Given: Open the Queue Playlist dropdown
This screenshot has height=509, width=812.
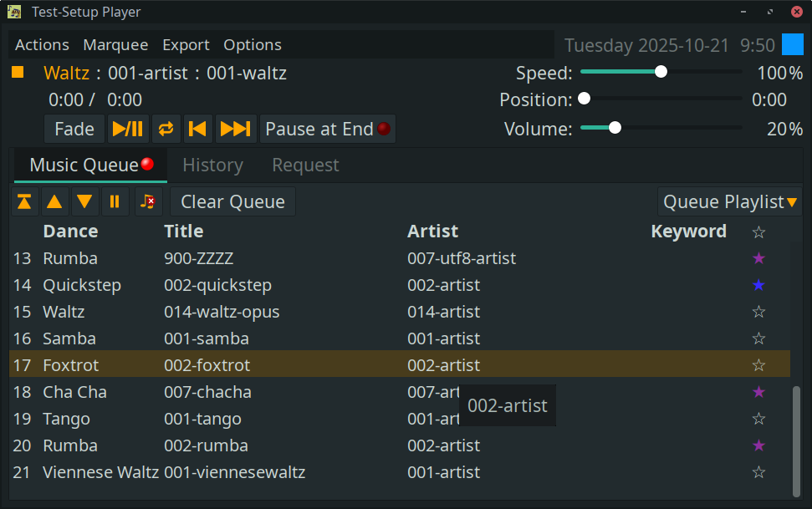Looking at the screenshot, I should tap(729, 201).
